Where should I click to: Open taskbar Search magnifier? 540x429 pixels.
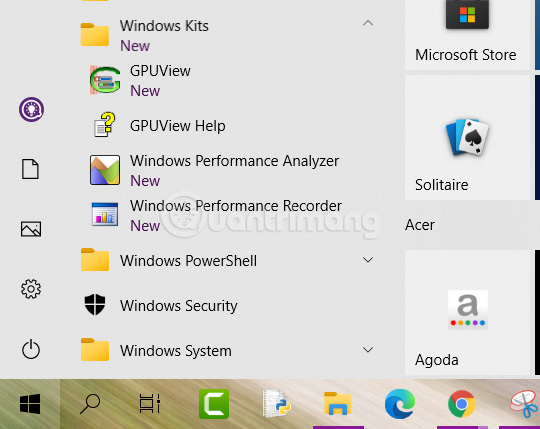coord(90,404)
